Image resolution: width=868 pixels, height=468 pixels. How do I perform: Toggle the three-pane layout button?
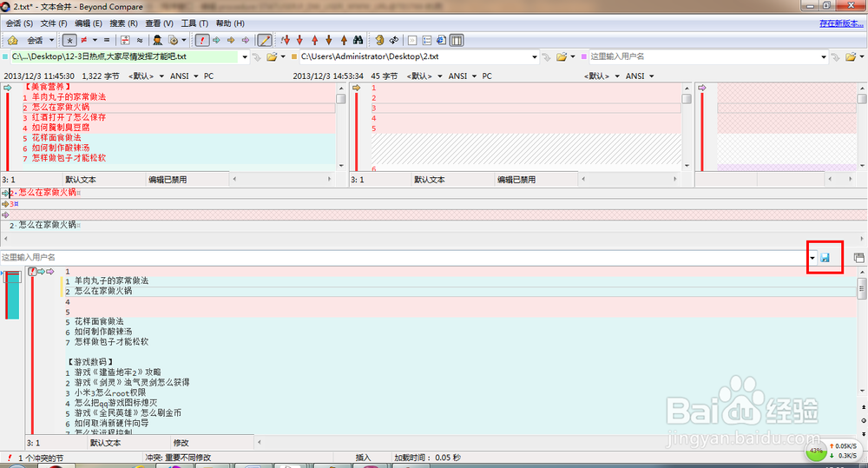tap(457, 40)
